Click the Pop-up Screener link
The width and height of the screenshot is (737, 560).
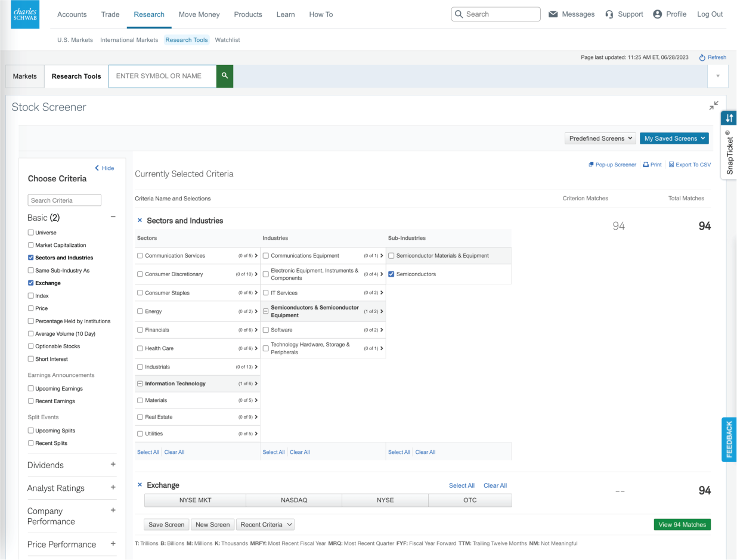(612, 165)
